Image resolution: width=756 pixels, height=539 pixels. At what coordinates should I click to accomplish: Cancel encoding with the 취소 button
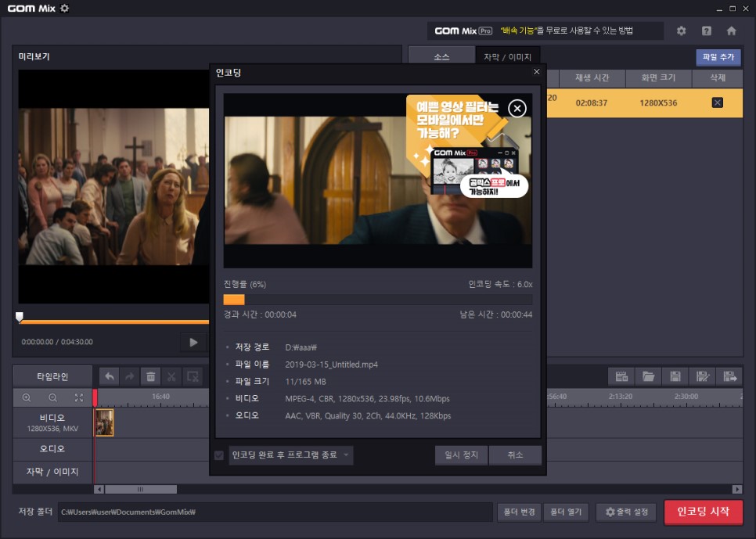[x=515, y=455]
